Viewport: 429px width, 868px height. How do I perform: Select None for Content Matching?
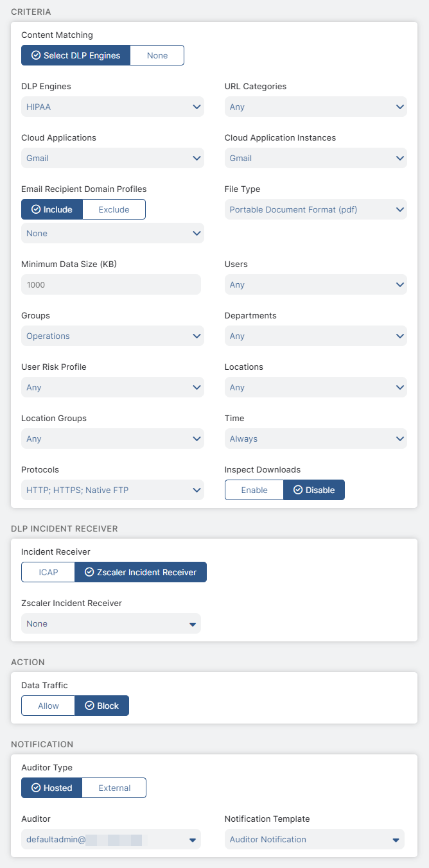click(157, 55)
